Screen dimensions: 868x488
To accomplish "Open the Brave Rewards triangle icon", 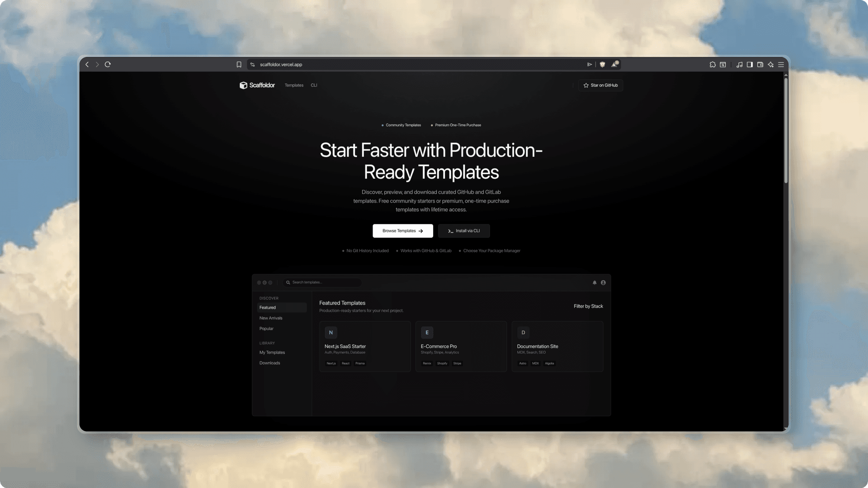I will click(x=614, y=64).
